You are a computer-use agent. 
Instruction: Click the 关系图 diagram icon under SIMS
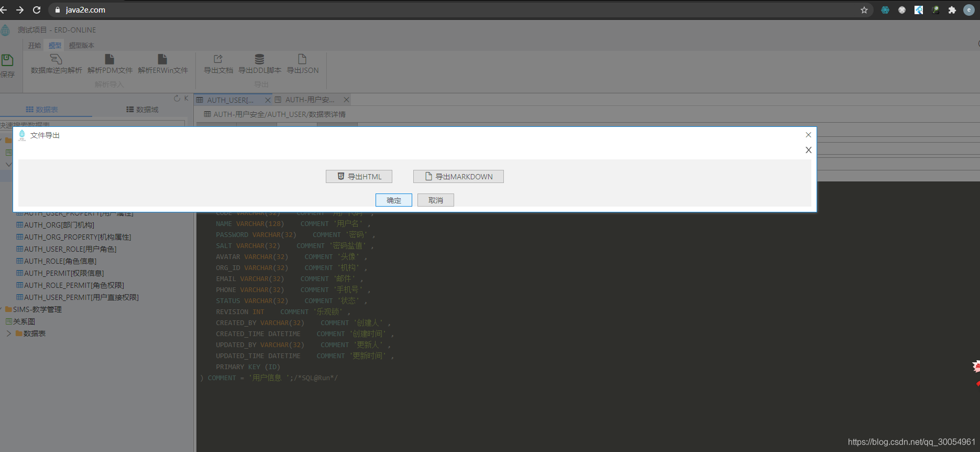pyautogui.click(x=9, y=321)
